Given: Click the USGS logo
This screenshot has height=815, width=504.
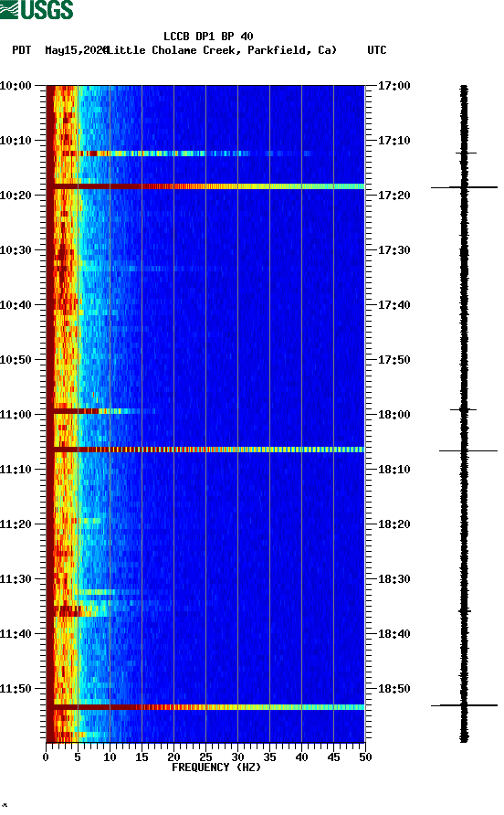Looking at the screenshot, I should pos(37,9).
